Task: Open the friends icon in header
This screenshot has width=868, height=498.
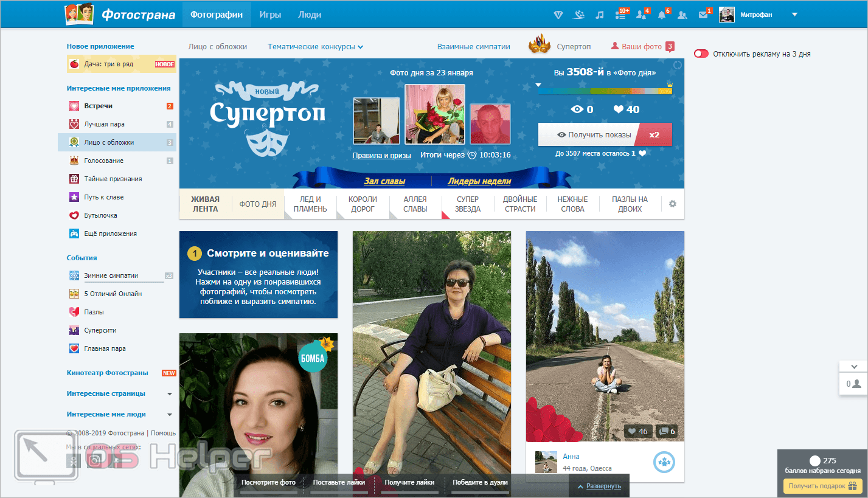Action: pos(682,15)
